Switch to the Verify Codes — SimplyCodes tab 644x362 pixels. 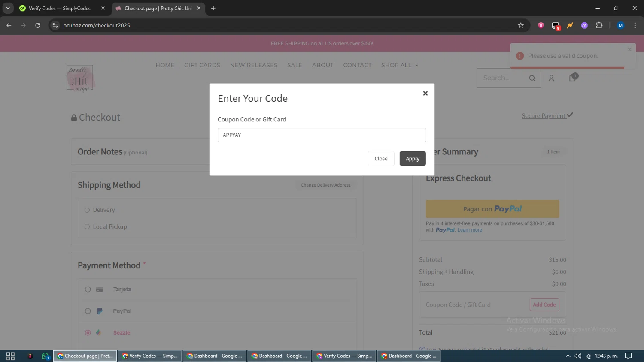[x=59, y=8]
